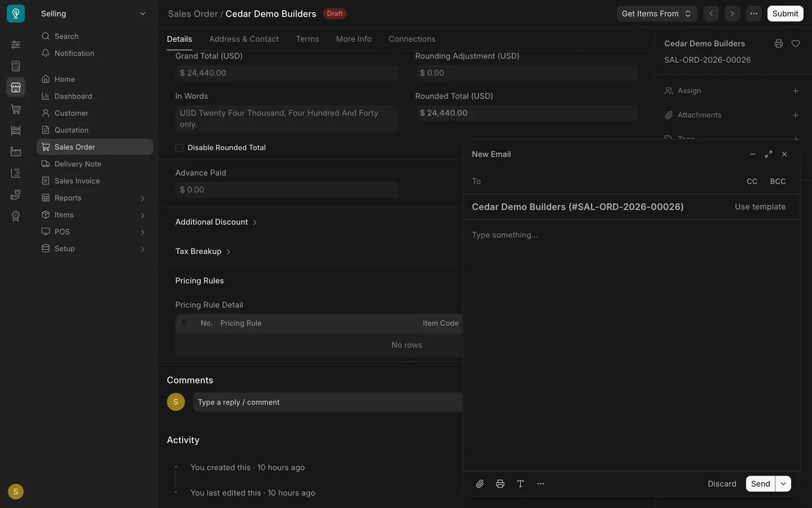Go to the next document arrow
The width and height of the screenshot is (812, 508).
point(732,13)
